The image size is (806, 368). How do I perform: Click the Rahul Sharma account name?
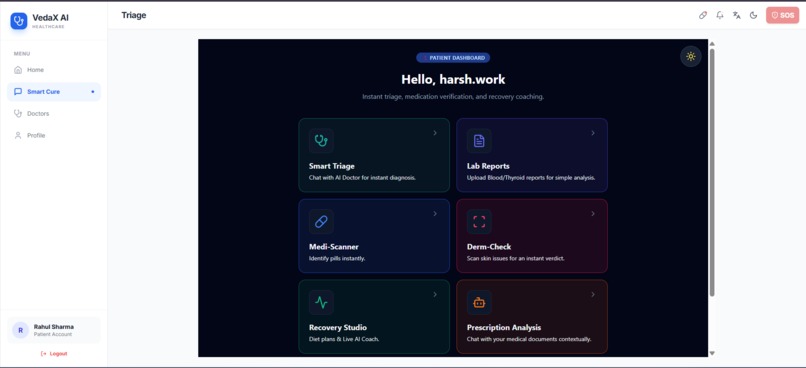(x=53, y=327)
